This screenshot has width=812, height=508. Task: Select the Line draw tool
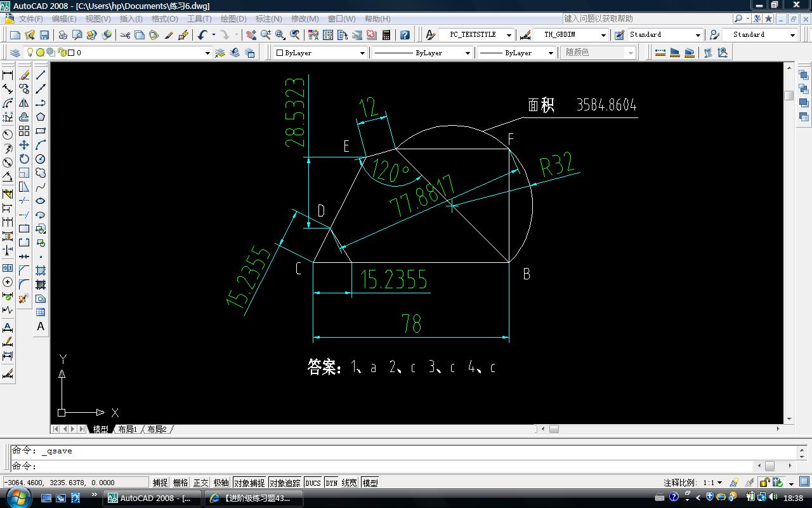(41, 75)
